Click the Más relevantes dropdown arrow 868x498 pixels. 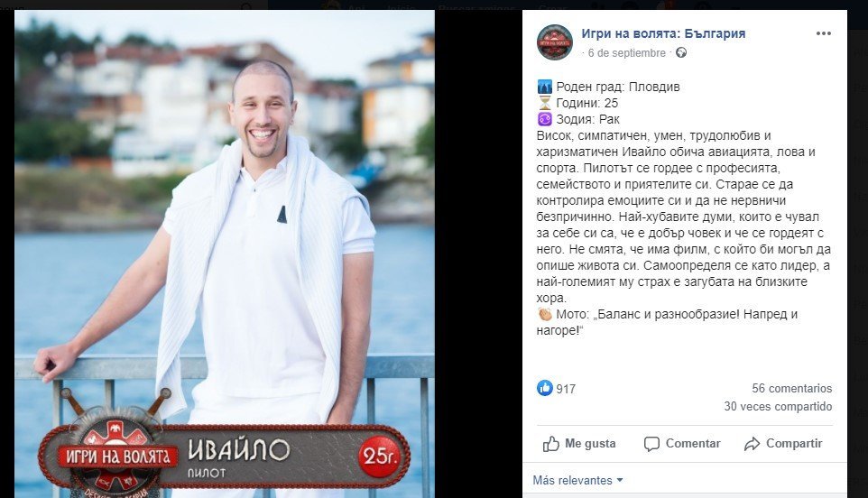pos(620,480)
